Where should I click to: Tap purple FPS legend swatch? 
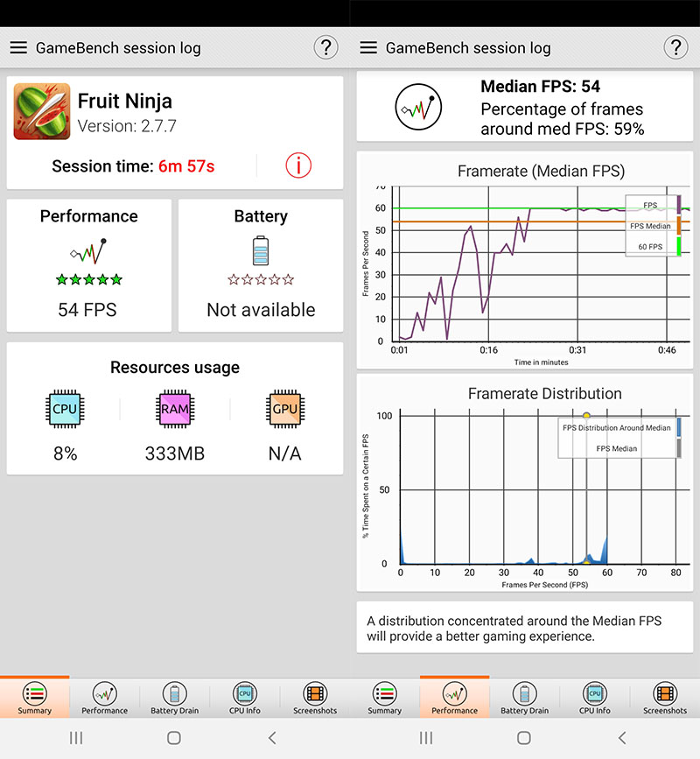tap(679, 205)
